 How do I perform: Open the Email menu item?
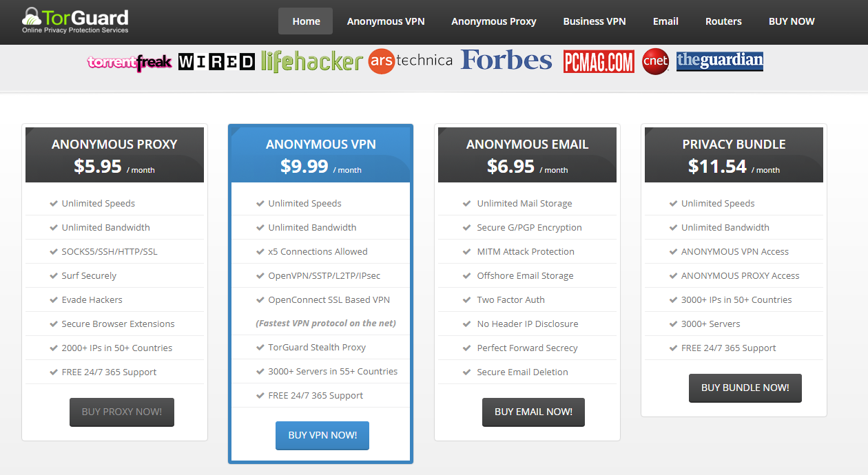tap(665, 21)
